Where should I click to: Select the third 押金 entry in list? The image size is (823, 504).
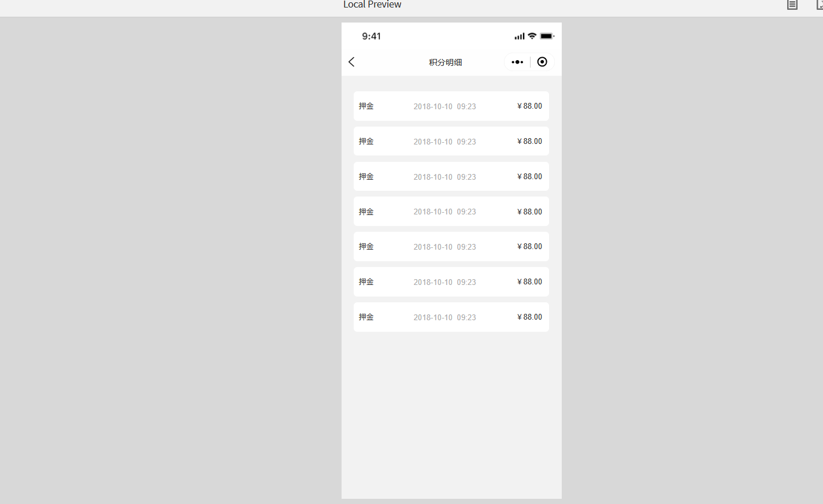pos(451,177)
